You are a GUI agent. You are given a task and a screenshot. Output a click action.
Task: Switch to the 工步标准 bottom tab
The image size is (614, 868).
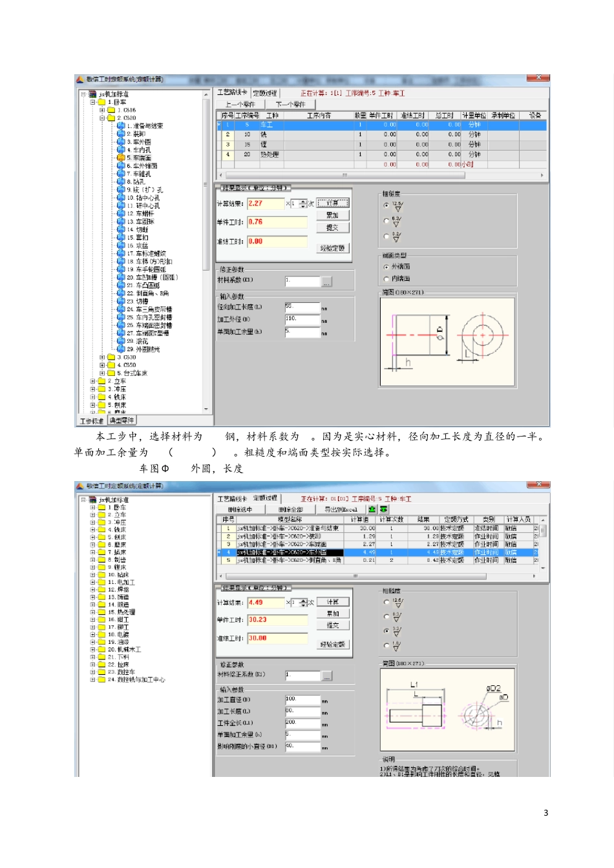click(92, 420)
